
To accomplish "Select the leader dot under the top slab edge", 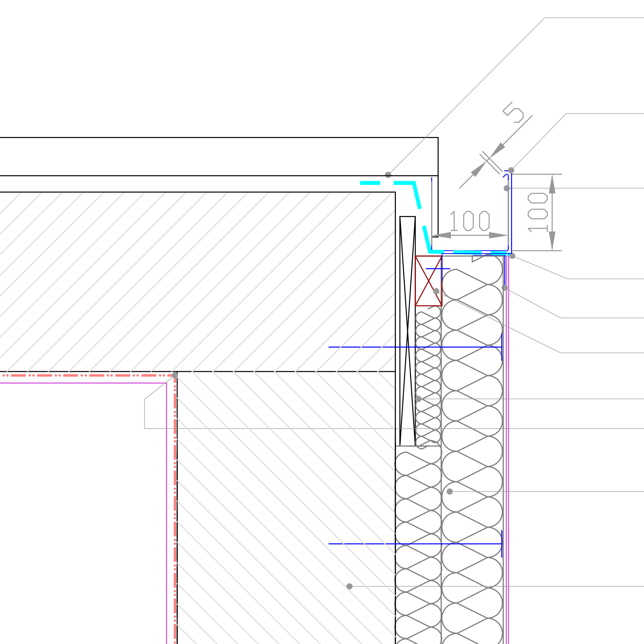I will [x=388, y=175].
